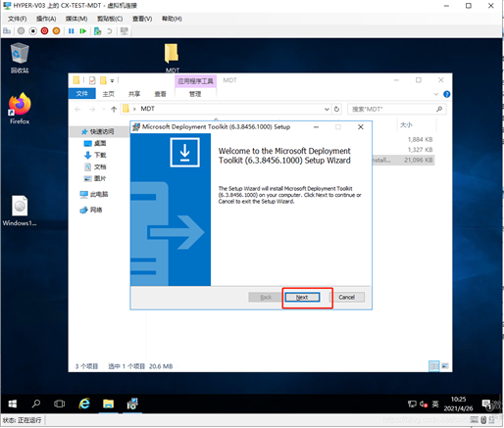This screenshot has width=504, height=428.
Task: Select the 应用程序工具 contextual tab
Action: [196, 81]
